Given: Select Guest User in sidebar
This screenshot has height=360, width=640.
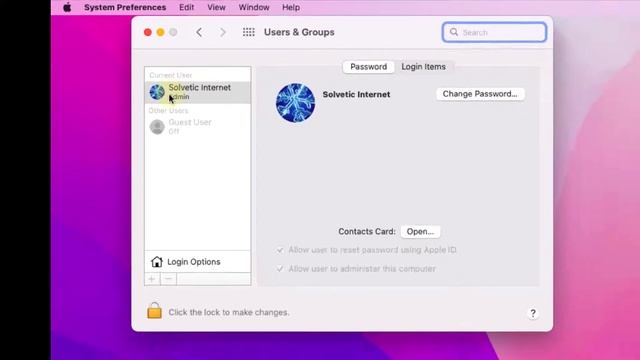Looking at the screenshot, I should coord(198,127).
